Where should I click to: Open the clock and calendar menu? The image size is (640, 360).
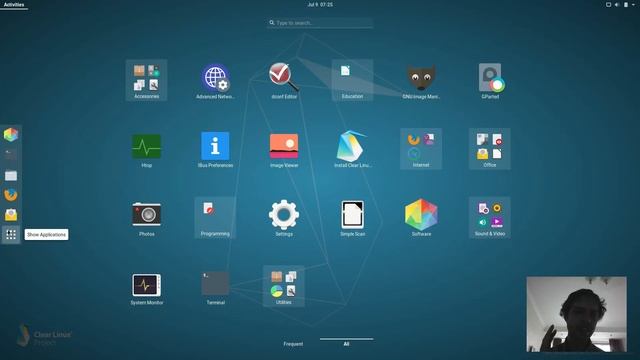(320, 4)
